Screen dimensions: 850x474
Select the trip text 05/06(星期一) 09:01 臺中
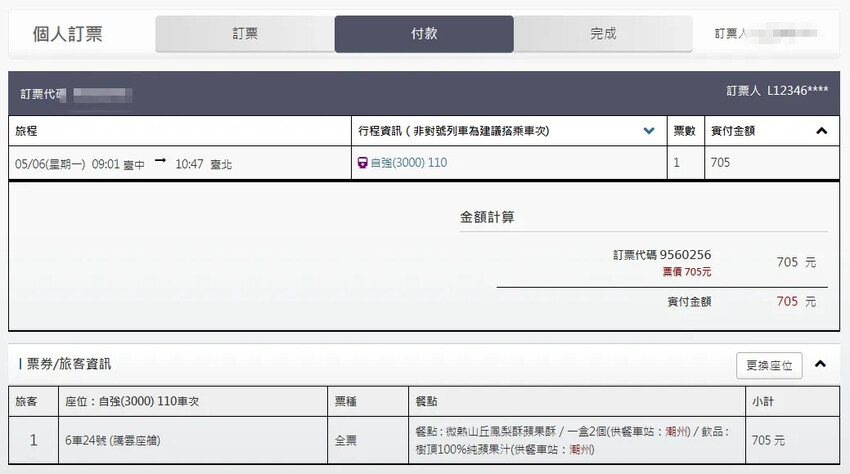[x=80, y=164]
